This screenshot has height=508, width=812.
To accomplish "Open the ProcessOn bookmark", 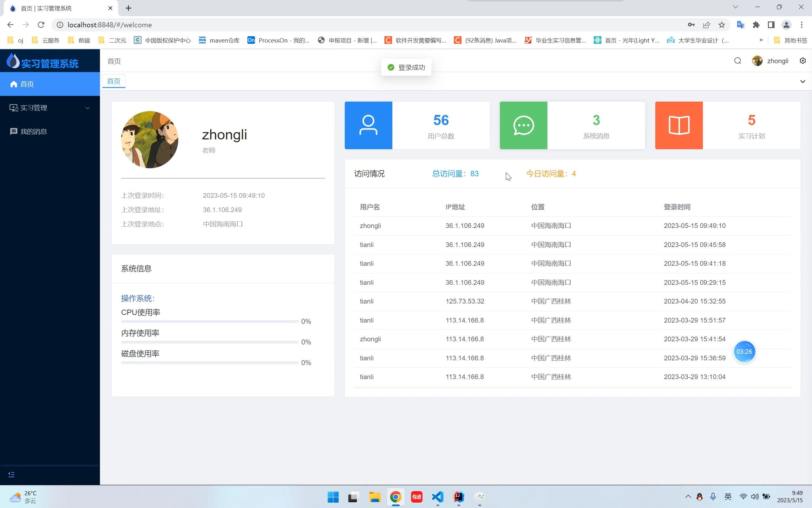I will point(278,40).
